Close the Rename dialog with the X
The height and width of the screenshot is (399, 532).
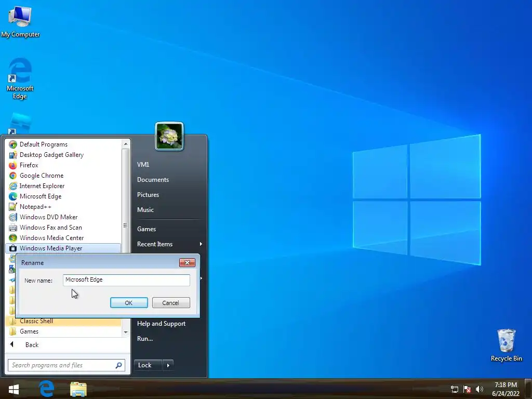pos(187,262)
